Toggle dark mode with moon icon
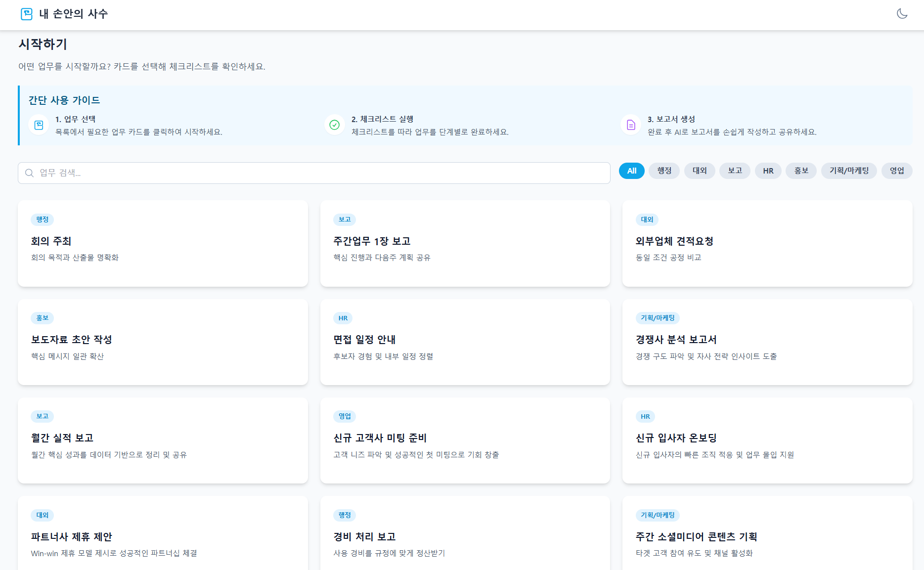924x570 pixels. 902,14
